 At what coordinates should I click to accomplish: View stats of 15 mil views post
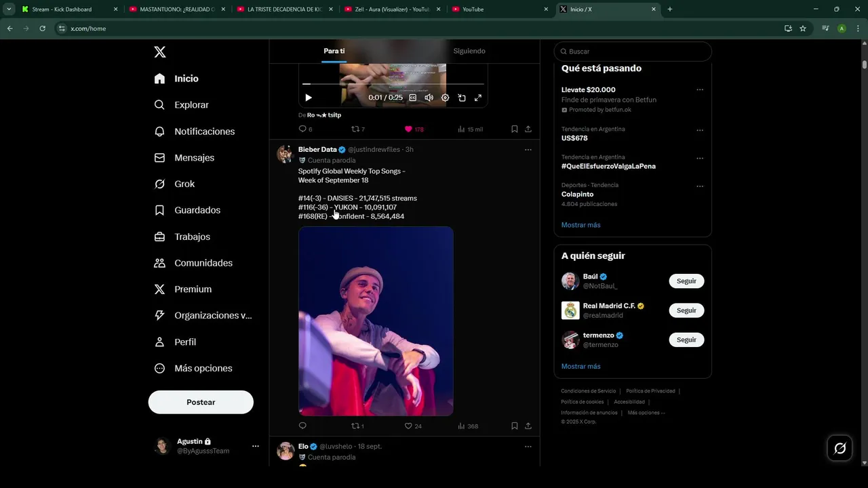[470, 129]
